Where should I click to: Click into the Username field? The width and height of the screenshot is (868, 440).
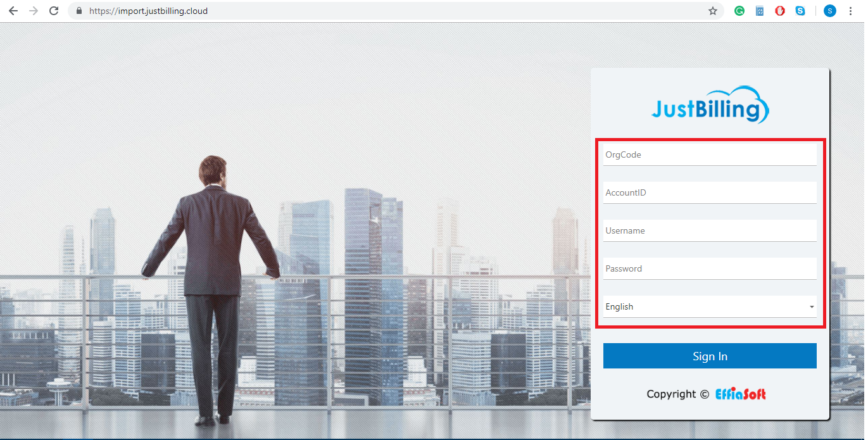pos(710,231)
